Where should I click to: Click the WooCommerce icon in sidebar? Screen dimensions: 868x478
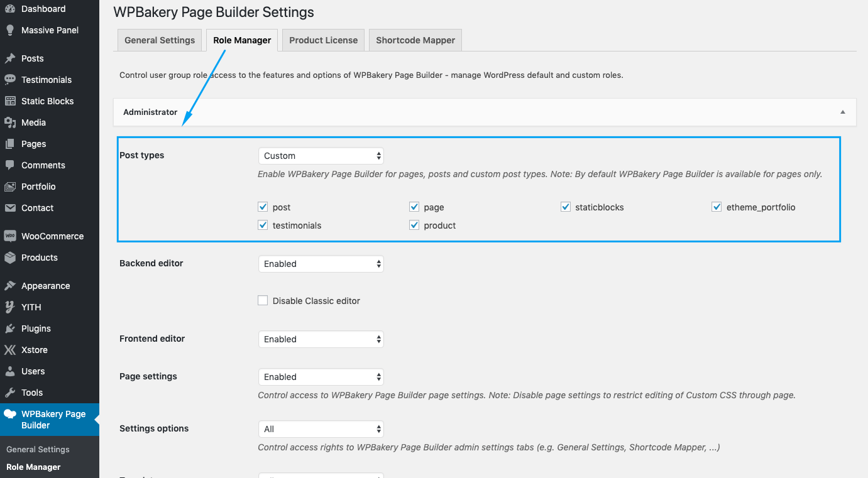click(x=10, y=236)
